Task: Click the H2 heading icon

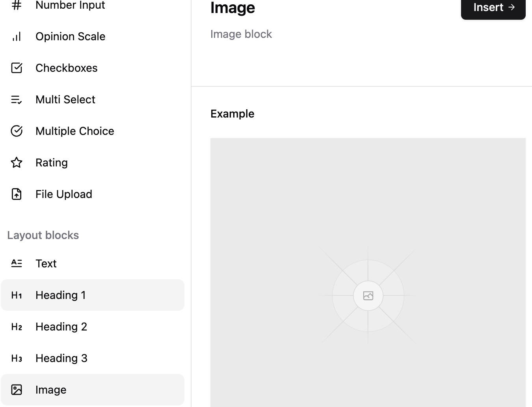Action: [x=17, y=327]
